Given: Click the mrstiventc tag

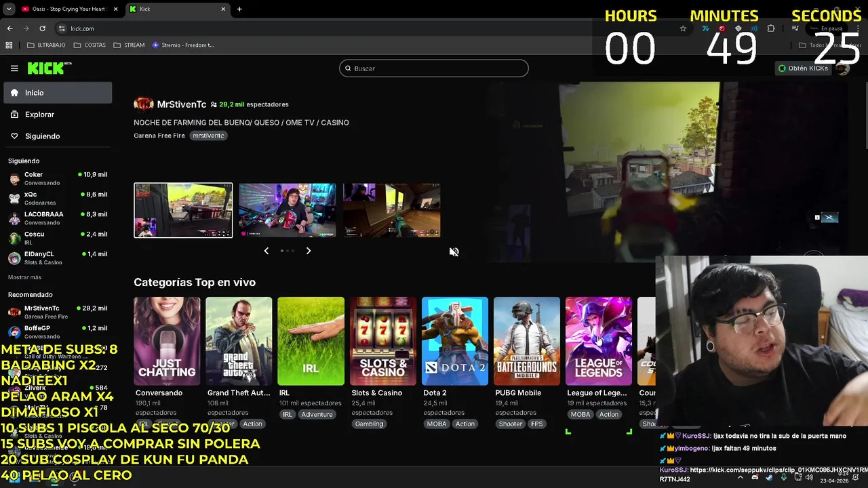Looking at the screenshot, I should (x=208, y=136).
